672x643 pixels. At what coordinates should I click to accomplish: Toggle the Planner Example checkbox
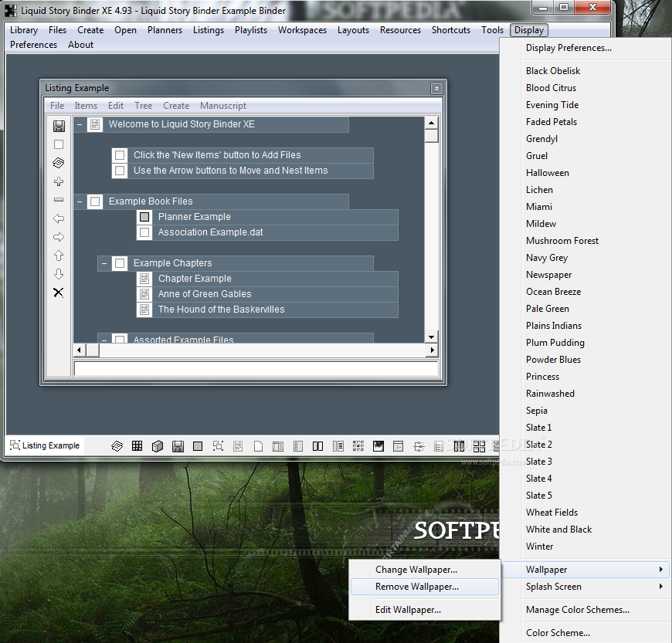pyautogui.click(x=144, y=217)
